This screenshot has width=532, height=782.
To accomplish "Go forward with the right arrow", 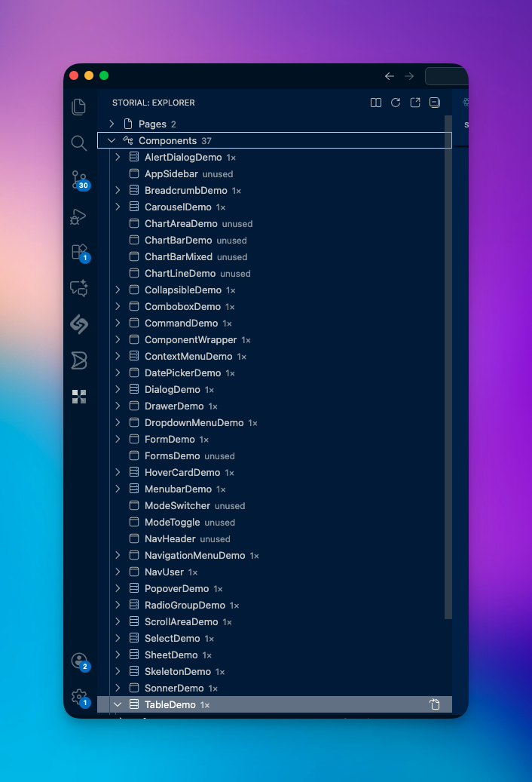I will 409,76.
